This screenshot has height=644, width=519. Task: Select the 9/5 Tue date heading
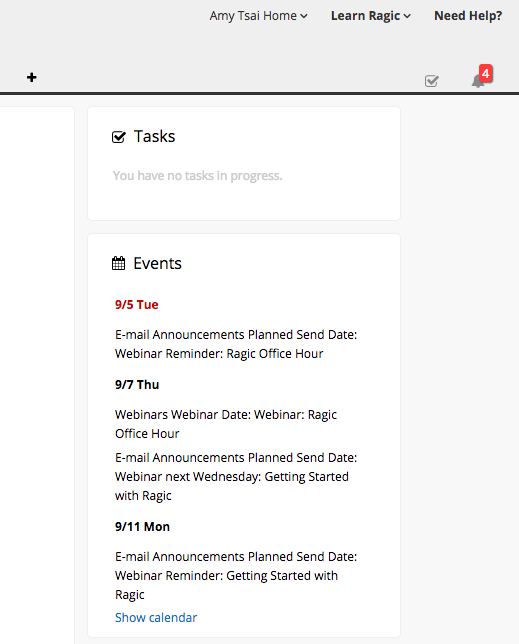[137, 305]
